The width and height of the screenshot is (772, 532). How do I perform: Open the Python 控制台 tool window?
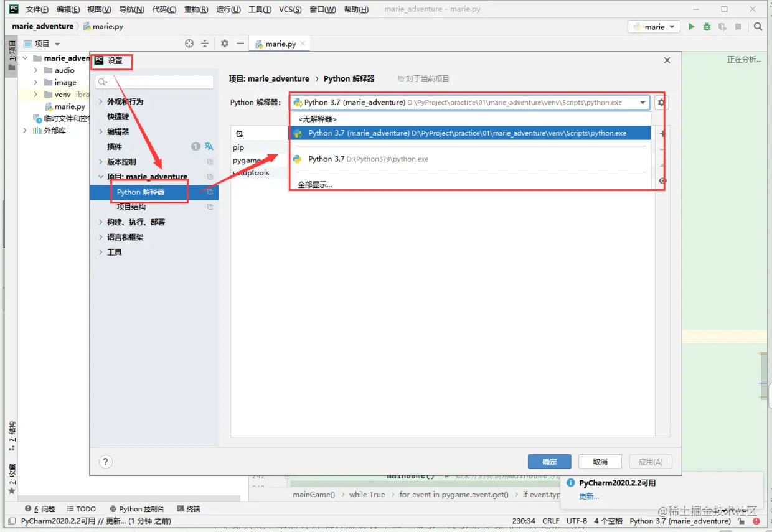(136, 509)
